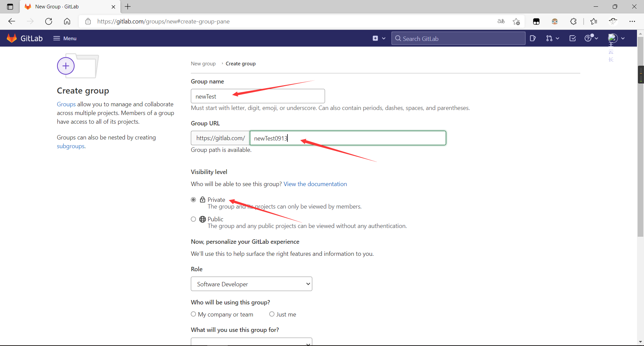This screenshot has width=644, height=346.
Task: Open the Help question mark dropdown
Action: click(591, 38)
